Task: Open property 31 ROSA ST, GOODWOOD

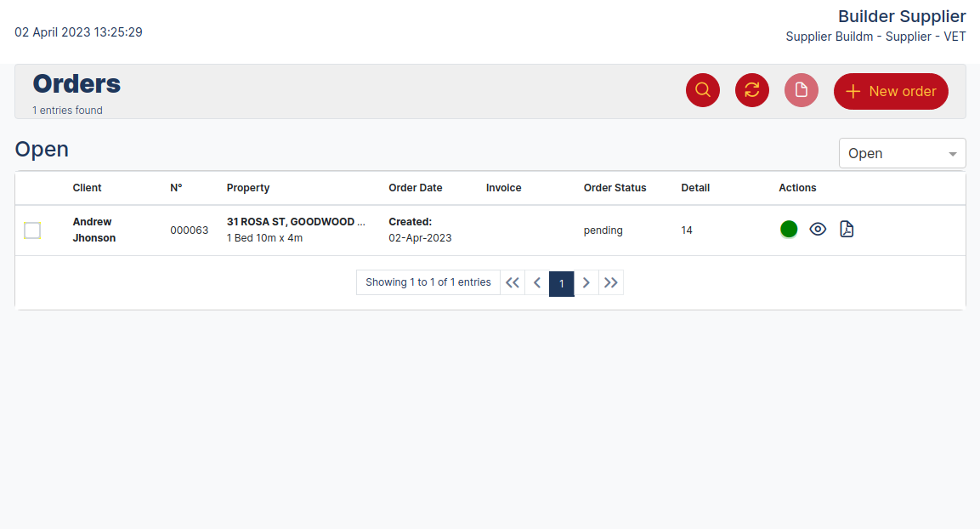Action: click(x=296, y=222)
